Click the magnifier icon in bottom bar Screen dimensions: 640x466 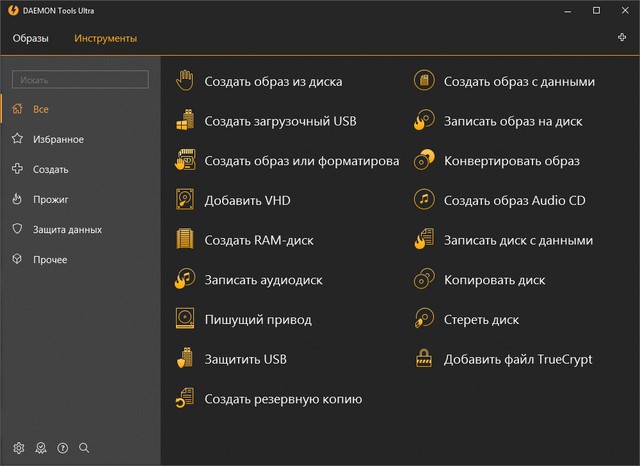(x=84, y=447)
